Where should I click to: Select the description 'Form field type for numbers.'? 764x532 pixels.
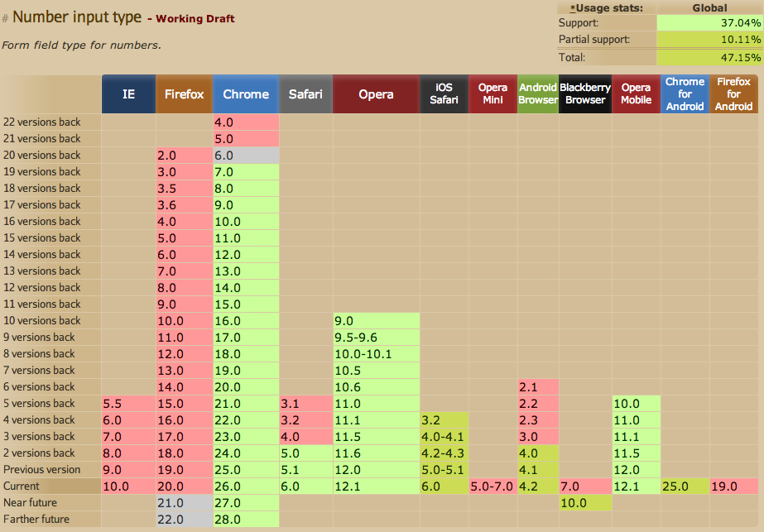coord(81,46)
